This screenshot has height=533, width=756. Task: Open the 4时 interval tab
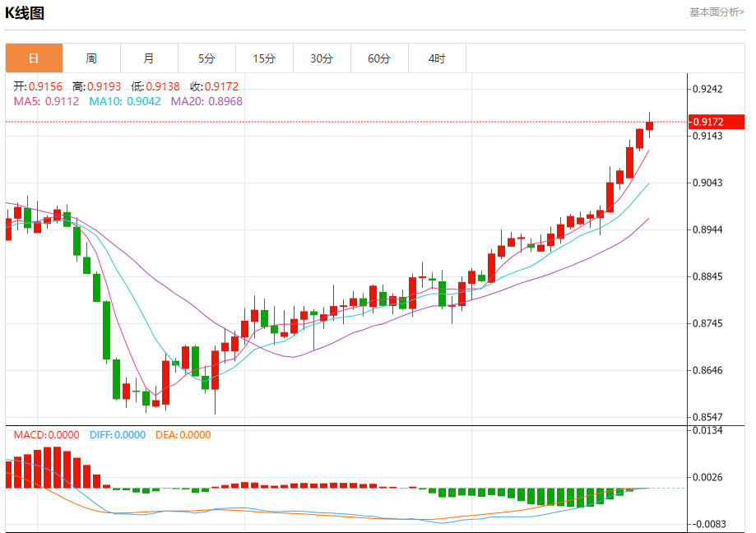pyautogui.click(x=437, y=58)
